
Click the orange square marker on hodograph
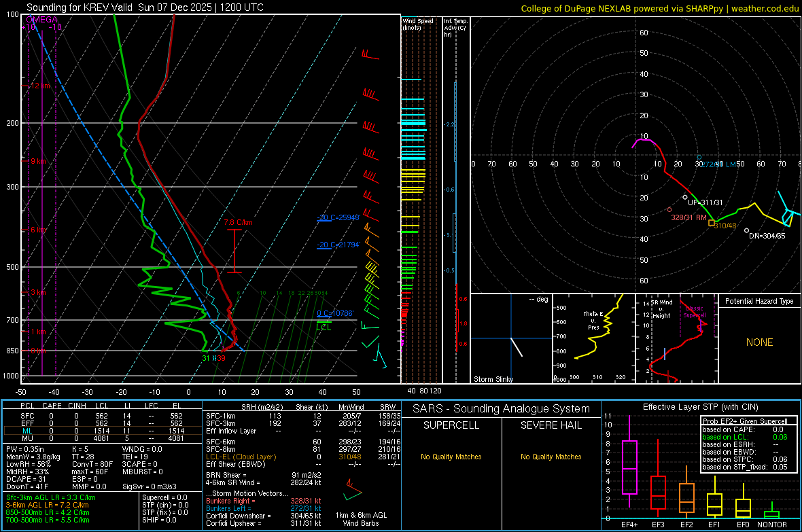tap(711, 223)
